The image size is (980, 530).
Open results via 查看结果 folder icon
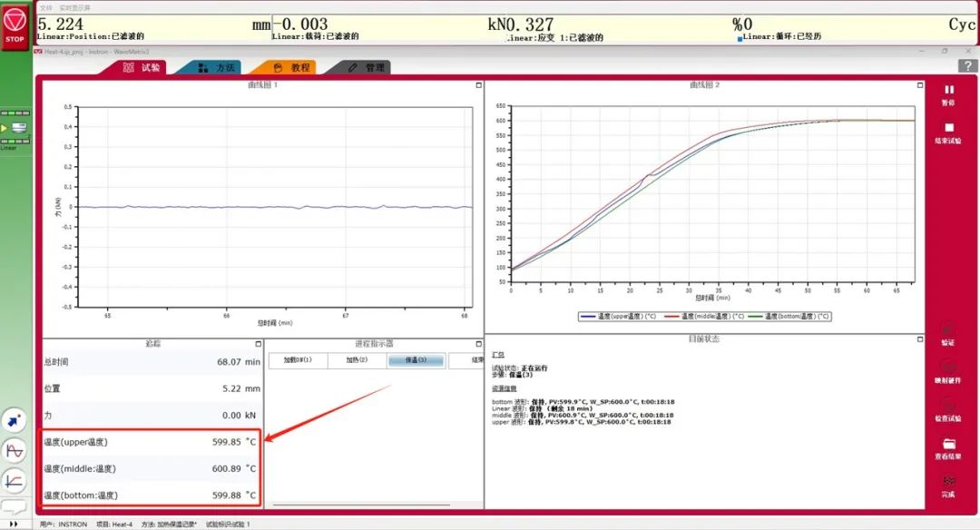(949, 448)
